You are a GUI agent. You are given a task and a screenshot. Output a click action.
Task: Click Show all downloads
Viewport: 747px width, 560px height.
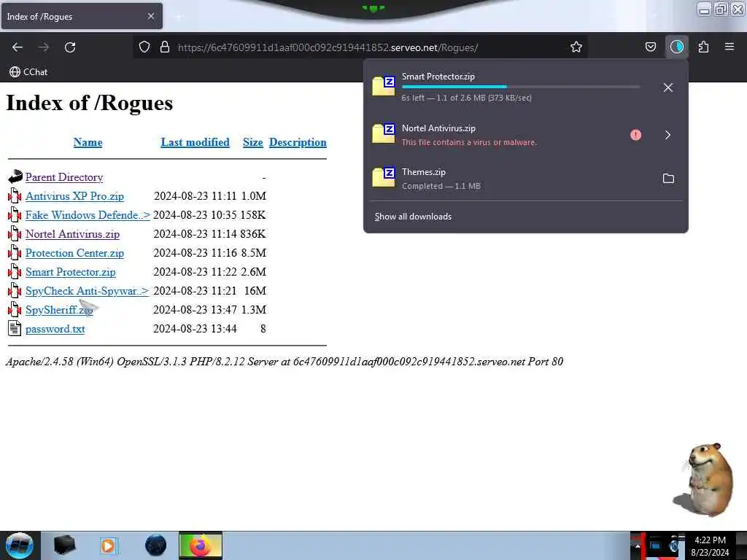(413, 217)
